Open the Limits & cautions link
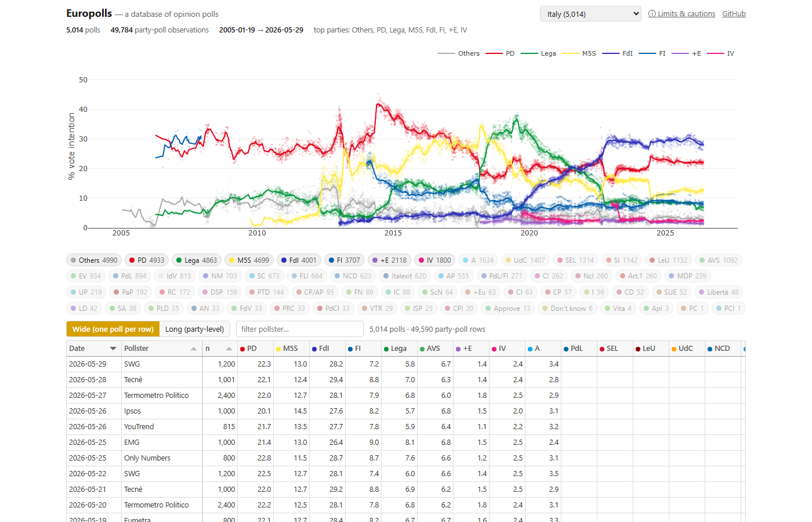812x522 pixels. (681, 14)
